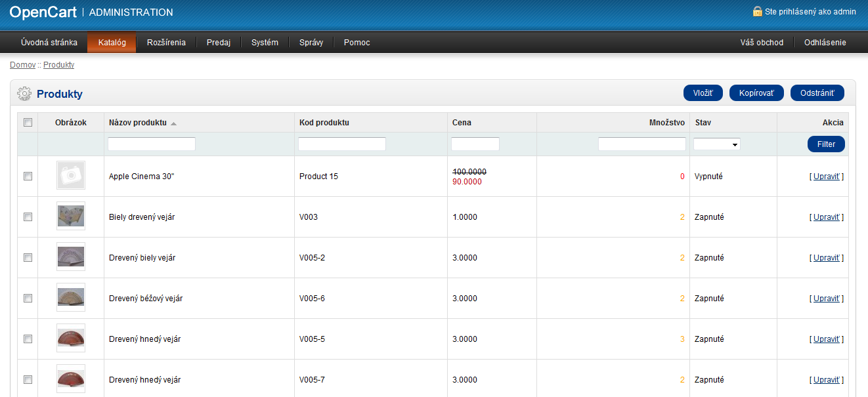Click Upraviť for product V005-5
This screenshot has height=397, width=868.
coord(827,339)
